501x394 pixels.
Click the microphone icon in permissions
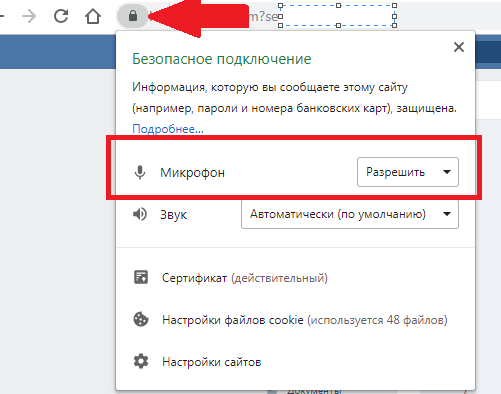point(140,172)
